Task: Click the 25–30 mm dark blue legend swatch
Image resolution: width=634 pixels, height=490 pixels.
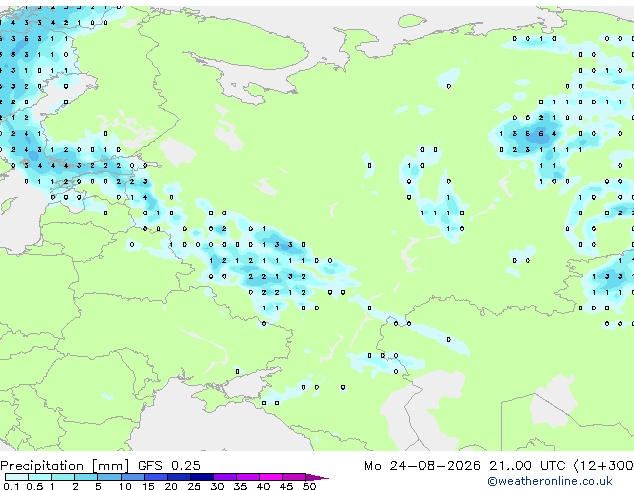Action: point(202,477)
